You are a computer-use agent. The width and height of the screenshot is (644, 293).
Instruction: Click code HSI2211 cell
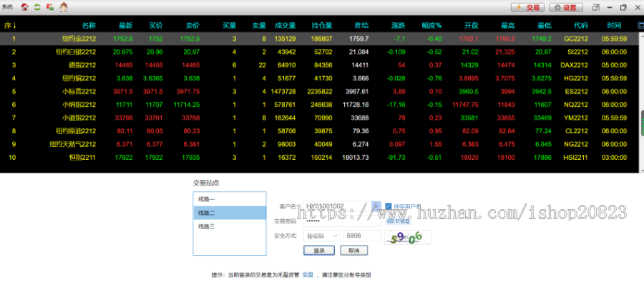575,158
